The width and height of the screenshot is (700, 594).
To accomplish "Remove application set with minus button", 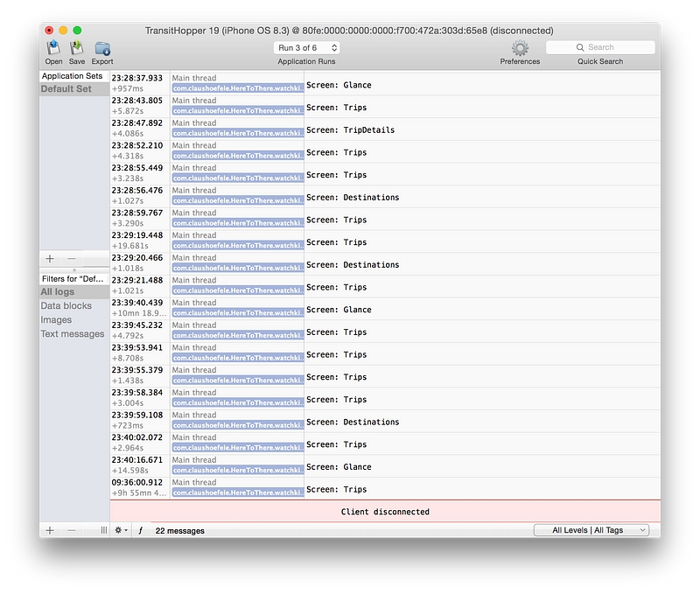I will 72,258.
